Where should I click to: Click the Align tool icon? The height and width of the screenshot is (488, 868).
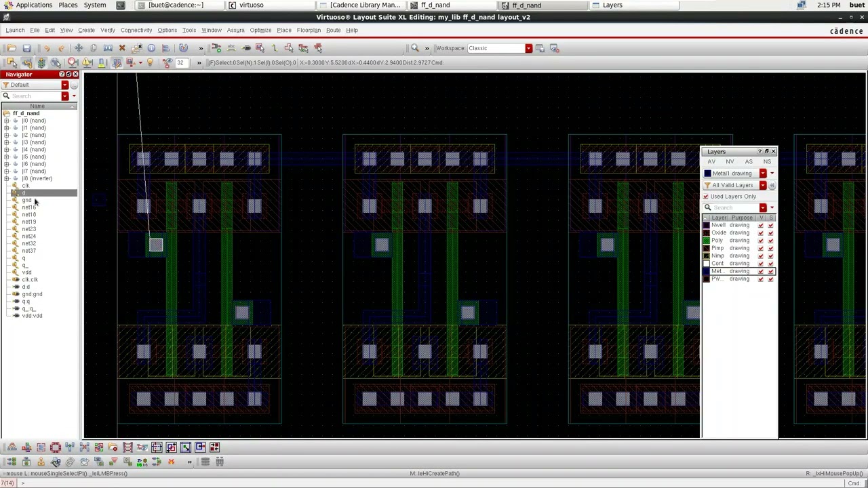(165, 48)
